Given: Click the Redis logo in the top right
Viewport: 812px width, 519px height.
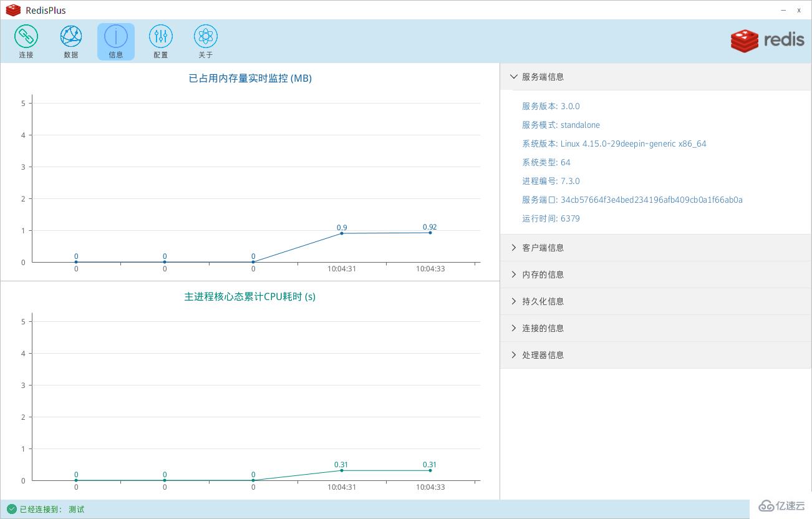Looking at the screenshot, I should pos(767,40).
